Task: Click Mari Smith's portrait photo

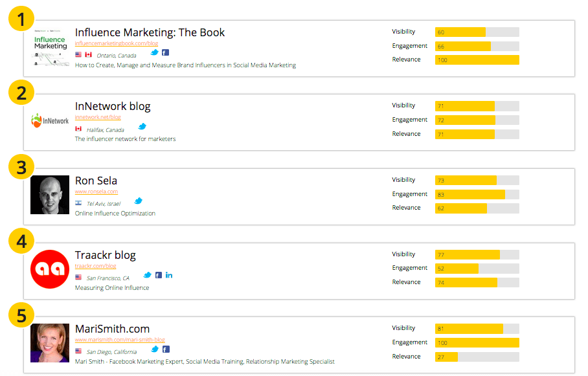Action: click(50, 343)
